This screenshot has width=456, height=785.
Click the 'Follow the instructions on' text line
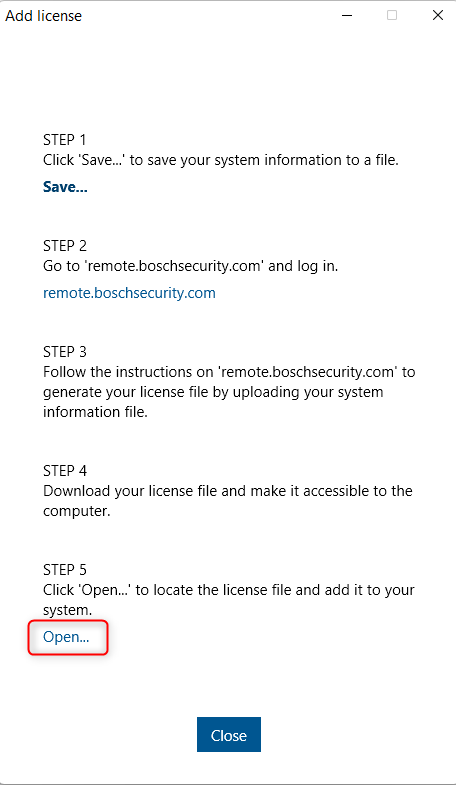tap(229, 372)
